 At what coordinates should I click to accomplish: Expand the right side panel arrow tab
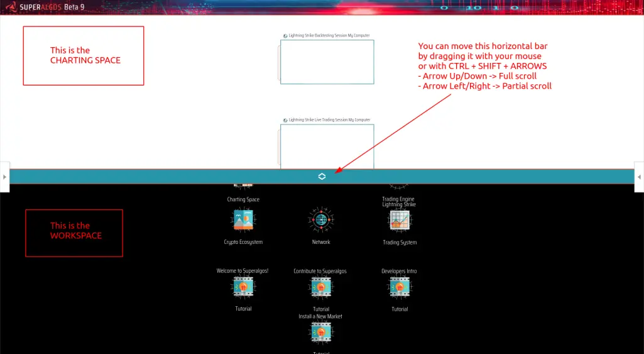(x=639, y=177)
